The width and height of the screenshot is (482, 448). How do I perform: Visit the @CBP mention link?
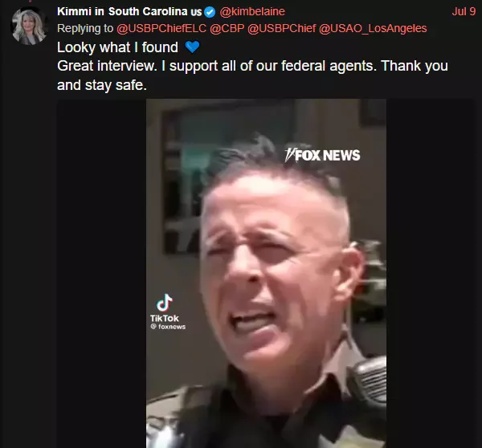point(227,28)
